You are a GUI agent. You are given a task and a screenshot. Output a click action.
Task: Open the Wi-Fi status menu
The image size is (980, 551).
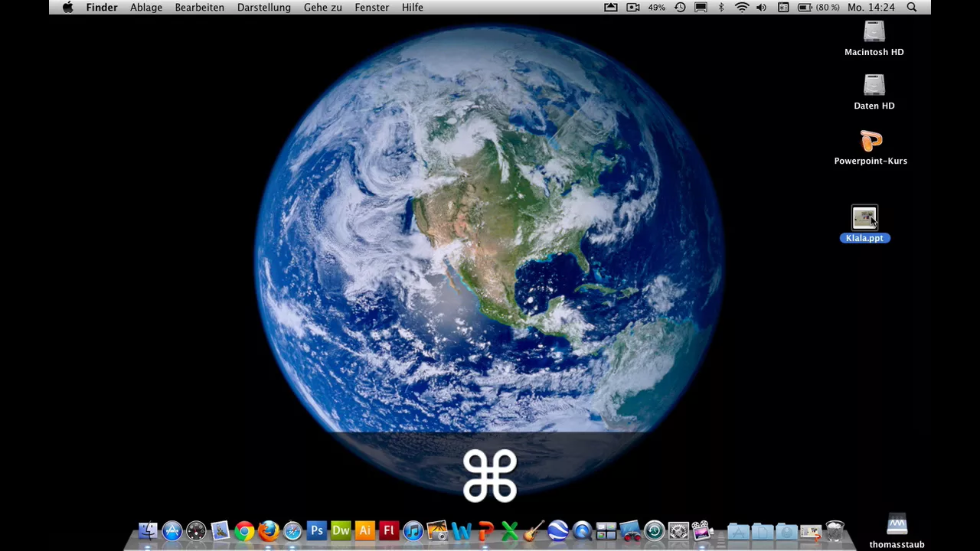click(x=742, y=7)
